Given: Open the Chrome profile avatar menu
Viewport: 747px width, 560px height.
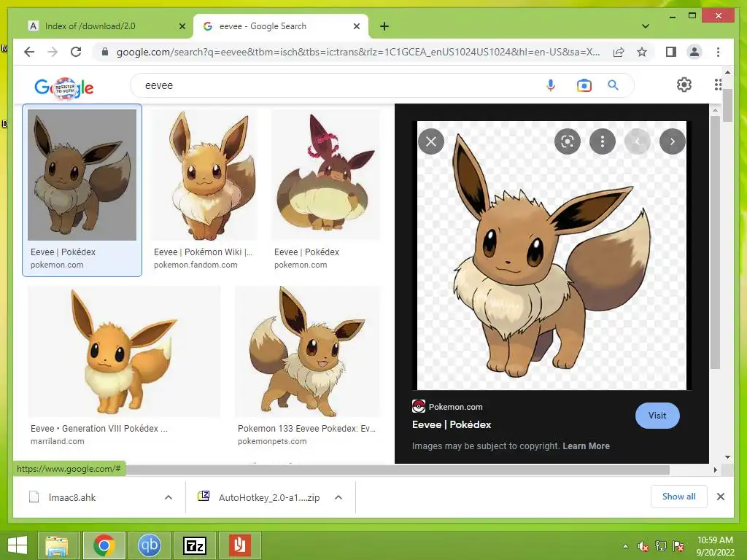Looking at the screenshot, I should [694, 52].
